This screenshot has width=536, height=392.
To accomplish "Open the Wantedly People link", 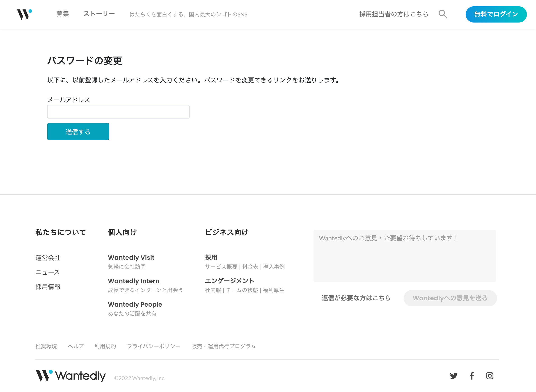I will click(x=135, y=304).
